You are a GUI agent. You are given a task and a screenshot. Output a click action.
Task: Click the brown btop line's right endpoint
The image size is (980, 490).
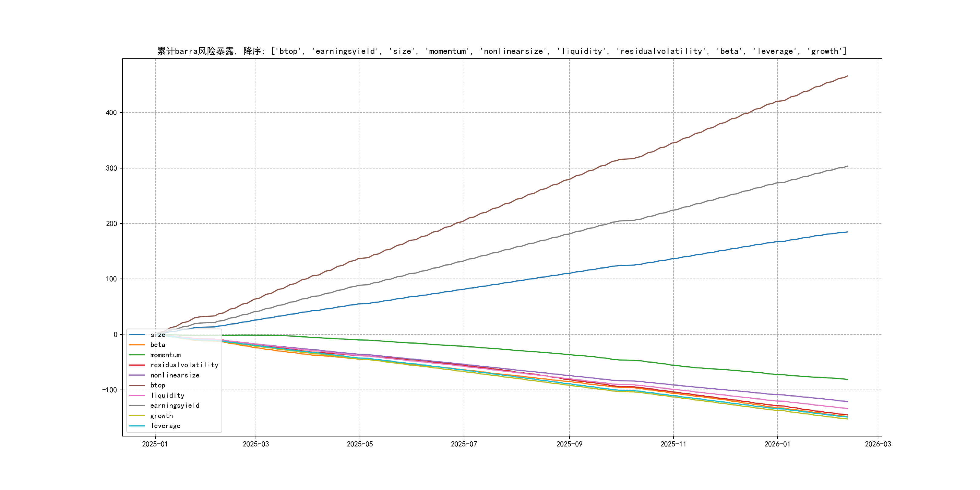point(847,76)
